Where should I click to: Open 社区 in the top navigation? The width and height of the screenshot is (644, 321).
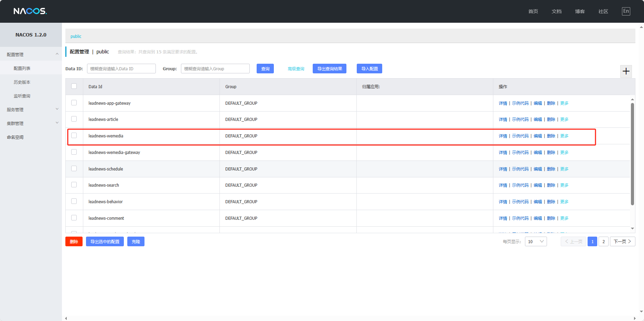pos(603,11)
